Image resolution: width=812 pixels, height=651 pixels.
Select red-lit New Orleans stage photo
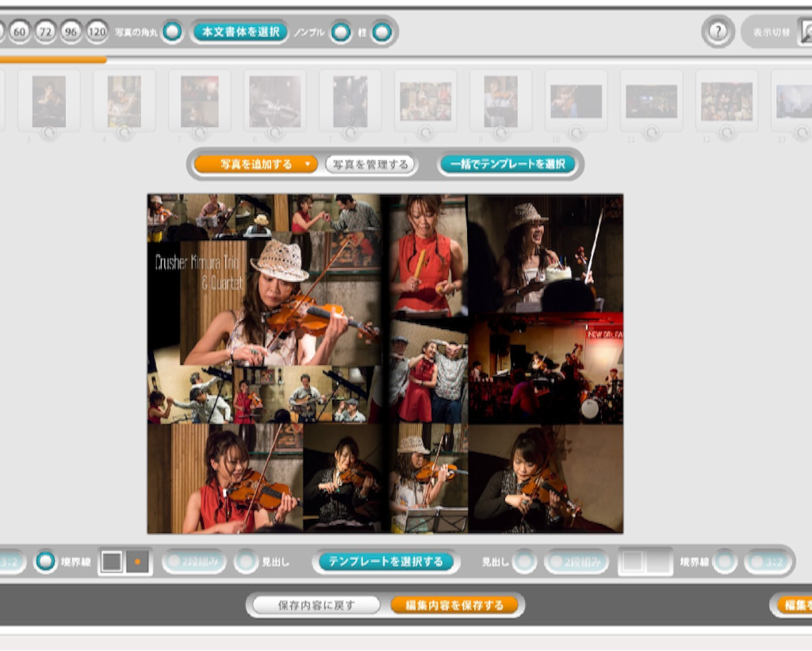coord(546,370)
